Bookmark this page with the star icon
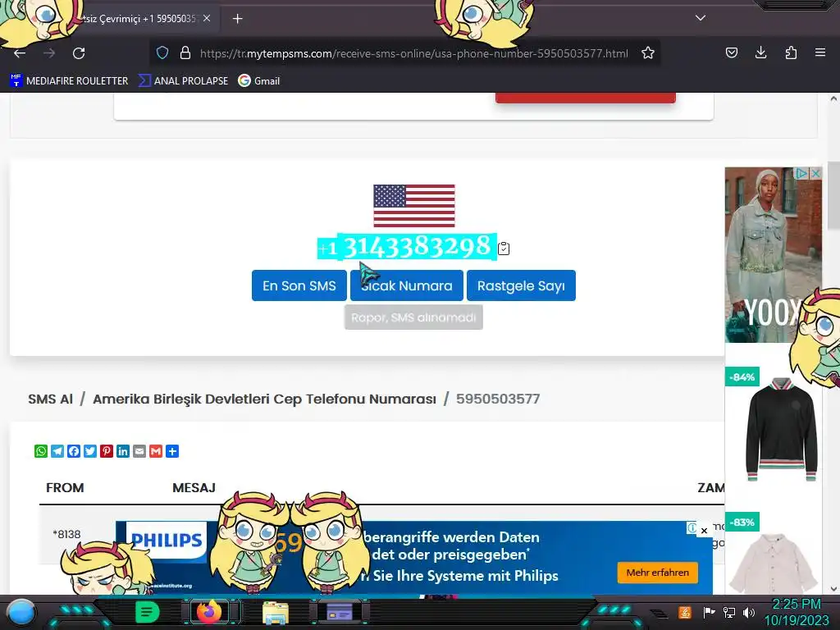The width and height of the screenshot is (840, 630). coord(648,53)
